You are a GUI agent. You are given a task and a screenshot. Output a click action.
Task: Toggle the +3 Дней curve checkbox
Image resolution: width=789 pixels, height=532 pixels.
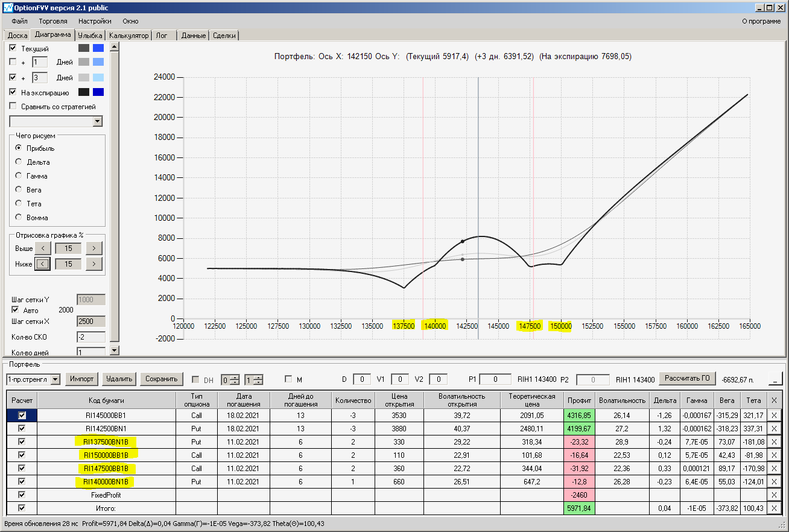(13, 77)
